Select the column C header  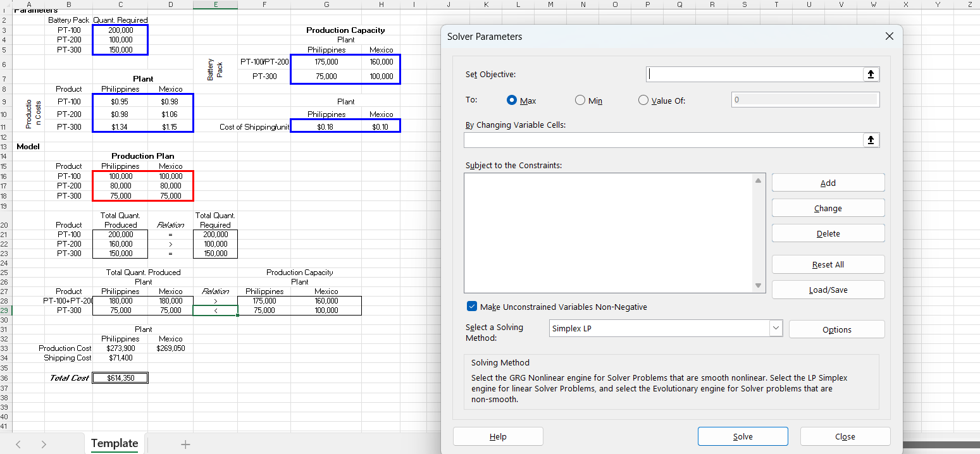coord(120,5)
